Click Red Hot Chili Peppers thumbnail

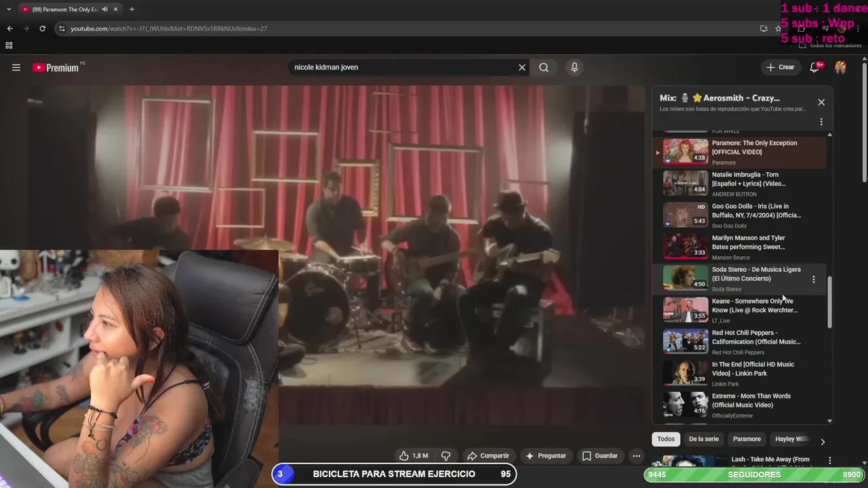coord(686,341)
